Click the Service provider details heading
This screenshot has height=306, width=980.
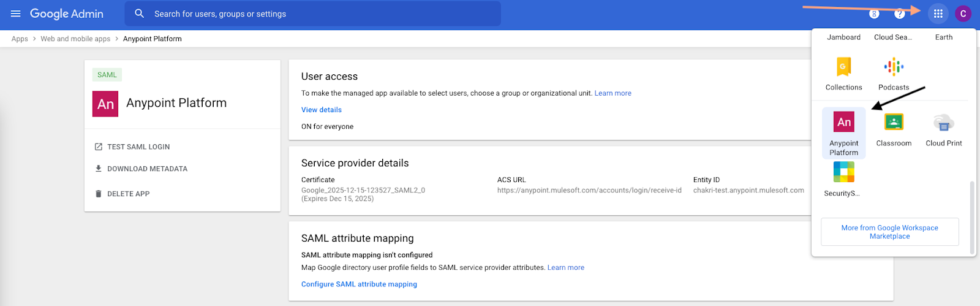(355, 163)
